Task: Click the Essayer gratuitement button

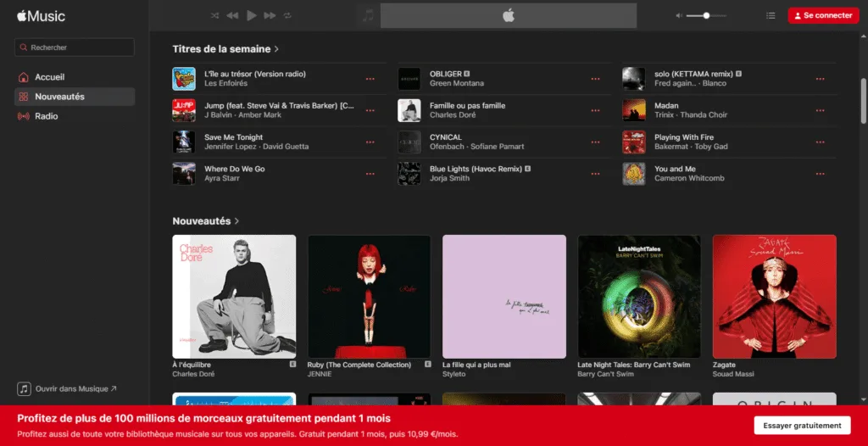Action: pos(802,426)
